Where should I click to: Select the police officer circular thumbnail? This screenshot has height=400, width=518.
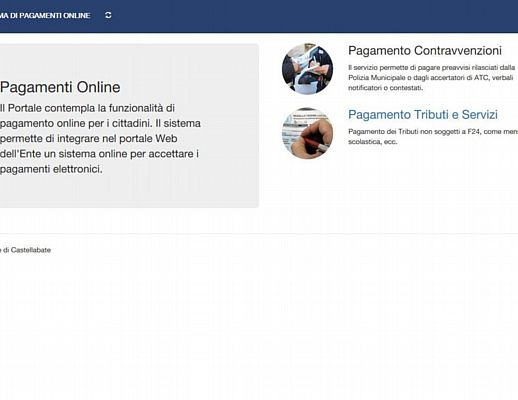click(x=307, y=69)
